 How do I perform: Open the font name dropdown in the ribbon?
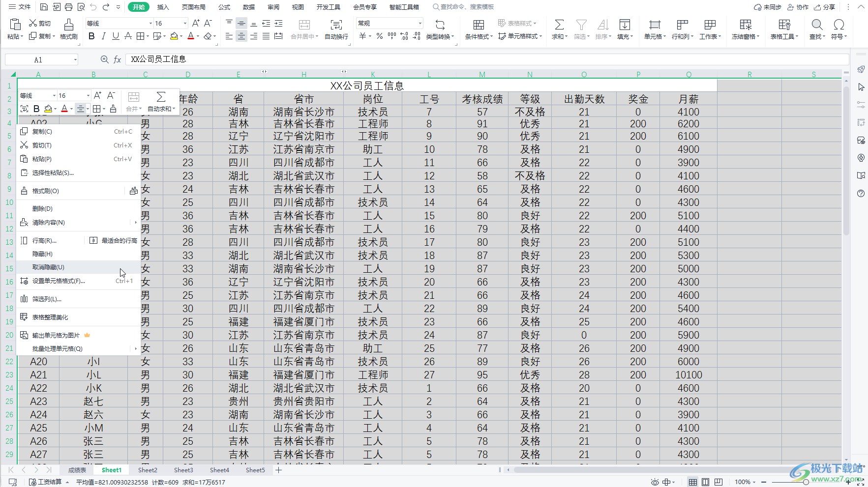(150, 23)
